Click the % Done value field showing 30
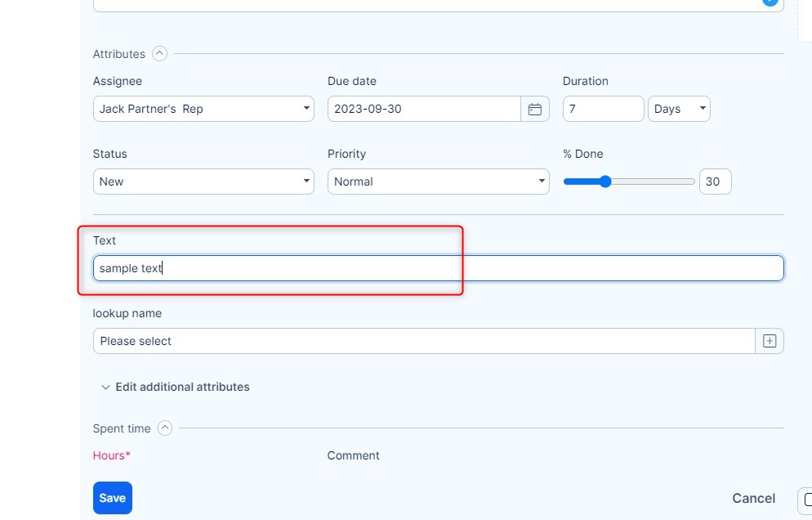This screenshot has width=812, height=520. (715, 182)
